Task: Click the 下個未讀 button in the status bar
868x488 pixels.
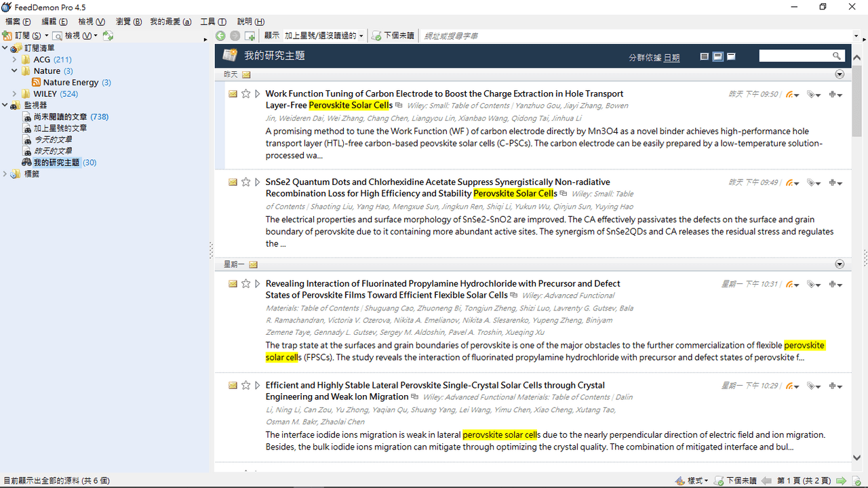Action: click(736, 481)
